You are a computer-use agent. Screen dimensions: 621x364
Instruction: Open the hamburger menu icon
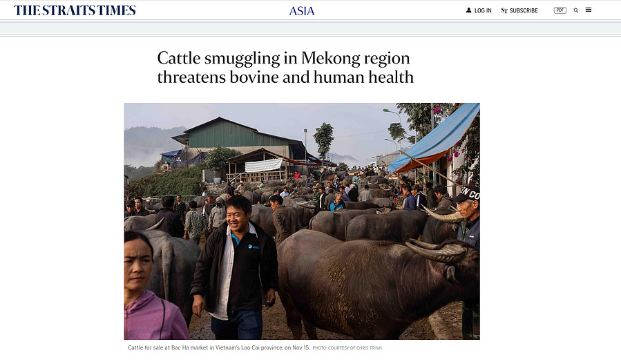click(588, 10)
